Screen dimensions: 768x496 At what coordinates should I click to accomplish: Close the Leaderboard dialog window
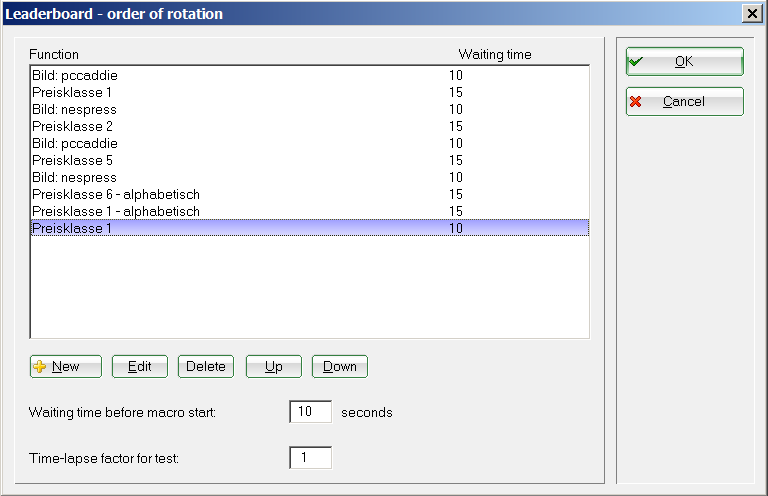[x=752, y=14]
